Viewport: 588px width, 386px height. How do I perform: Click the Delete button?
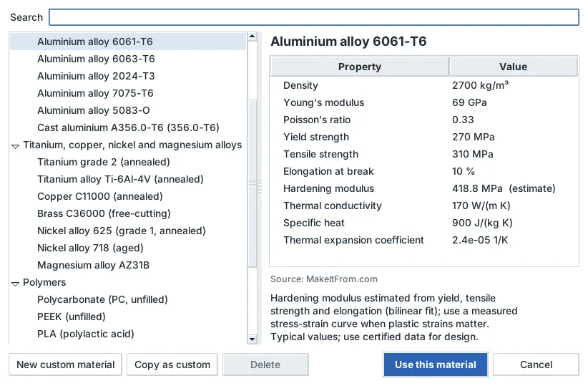[x=265, y=365]
